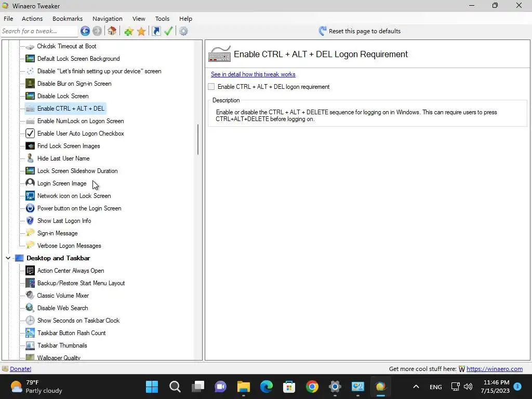Enable CTRL + ALT + DEL logon requirement checkbox
This screenshot has height=399, width=532.
[211, 87]
